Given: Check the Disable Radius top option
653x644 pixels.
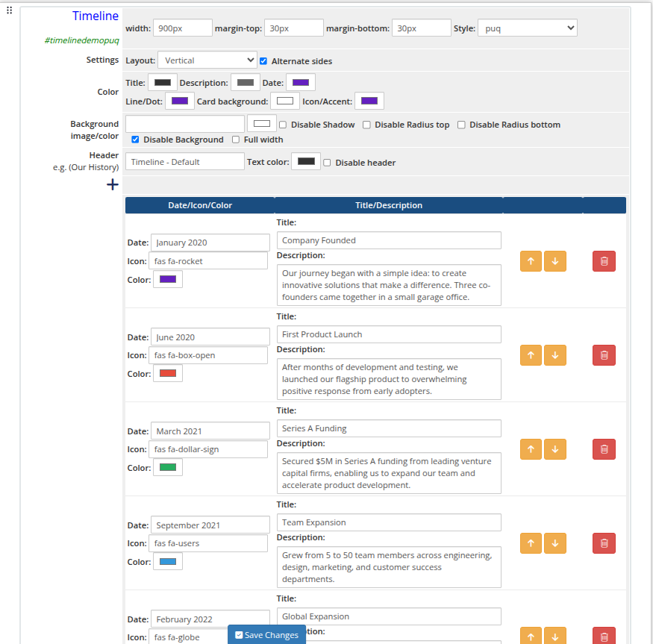Looking at the screenshot, I should [366, 124].
